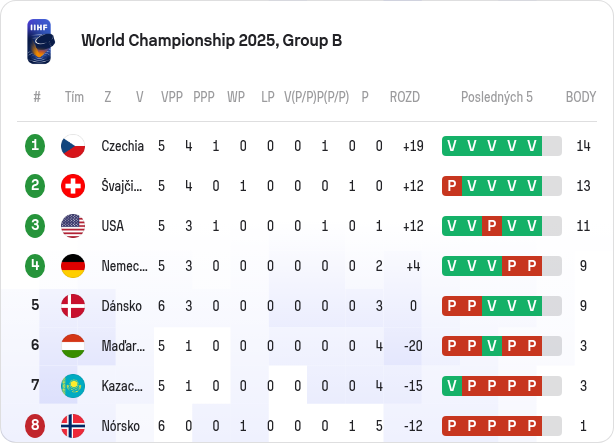Click the Hungary flag icon
Image resolution: width=614 pixels, height=443 pixels.
(73, 346)
